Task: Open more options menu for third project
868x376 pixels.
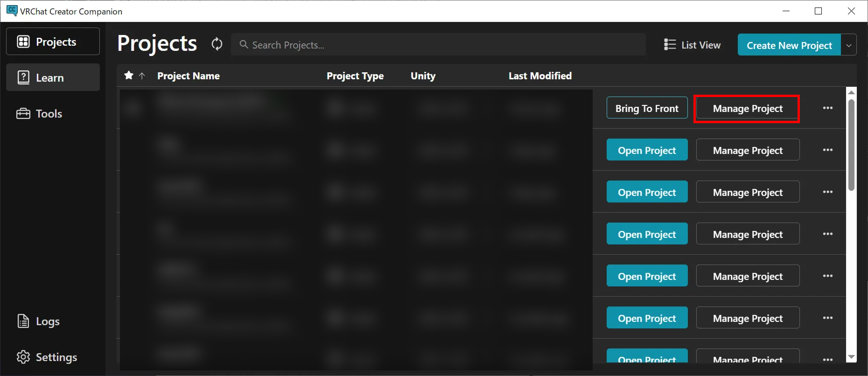Action: click(828, 192)
